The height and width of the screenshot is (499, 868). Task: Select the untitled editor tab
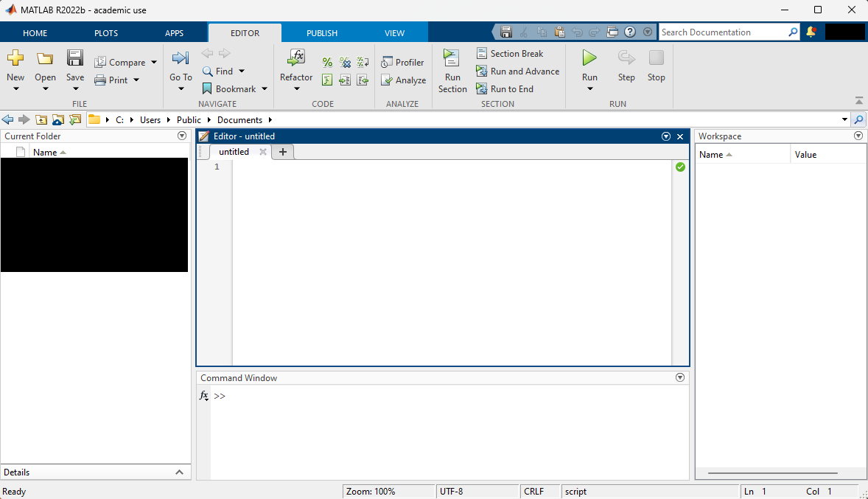point(234,152)
